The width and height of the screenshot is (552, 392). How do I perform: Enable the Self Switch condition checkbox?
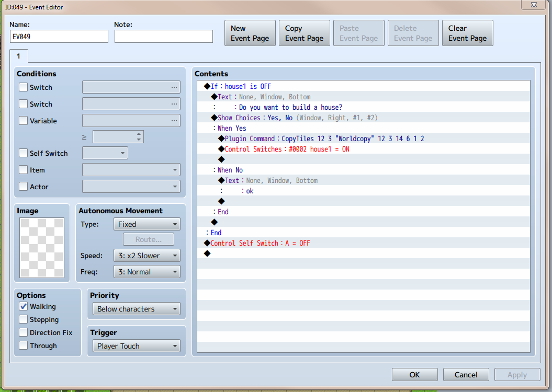(23, 153)
